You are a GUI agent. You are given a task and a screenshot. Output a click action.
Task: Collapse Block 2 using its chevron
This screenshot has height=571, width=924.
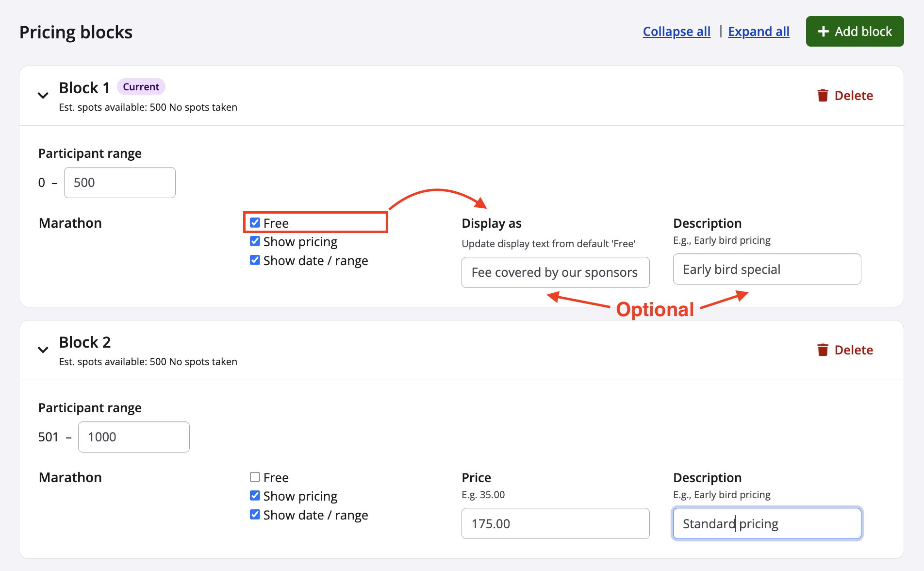click(x=43, y=350)
